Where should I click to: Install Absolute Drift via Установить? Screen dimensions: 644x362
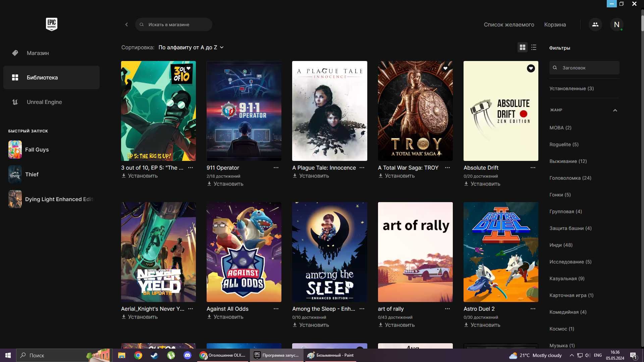tap(482, 184)
